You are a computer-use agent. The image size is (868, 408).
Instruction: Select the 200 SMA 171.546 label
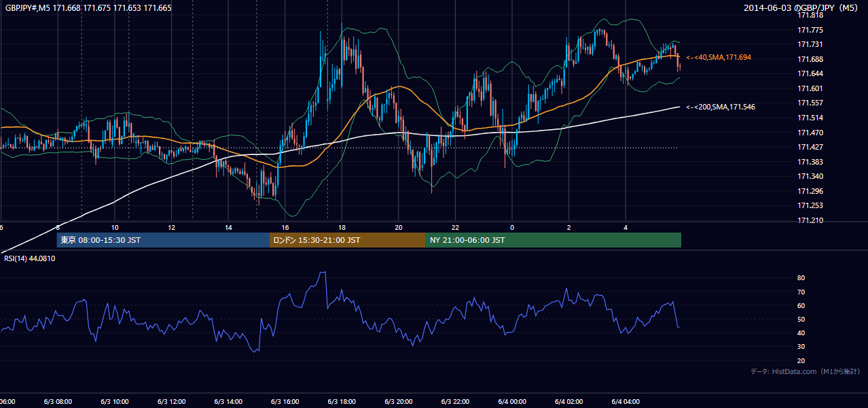tap(721, 107)
